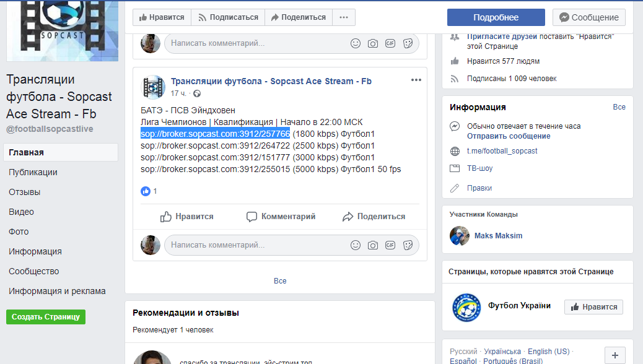This screenshot has width=643, height=364.
Task: Click the Футбол України logo
Action: [x=466, y=307]
